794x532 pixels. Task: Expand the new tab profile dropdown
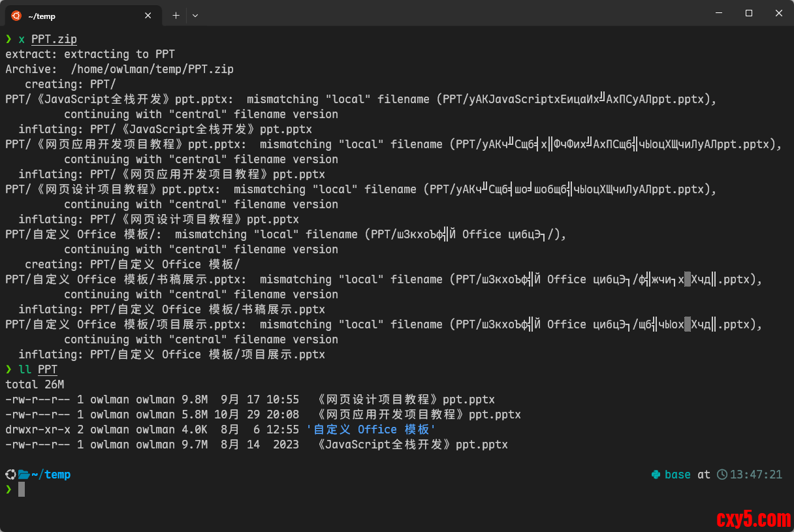coord(195,16)
